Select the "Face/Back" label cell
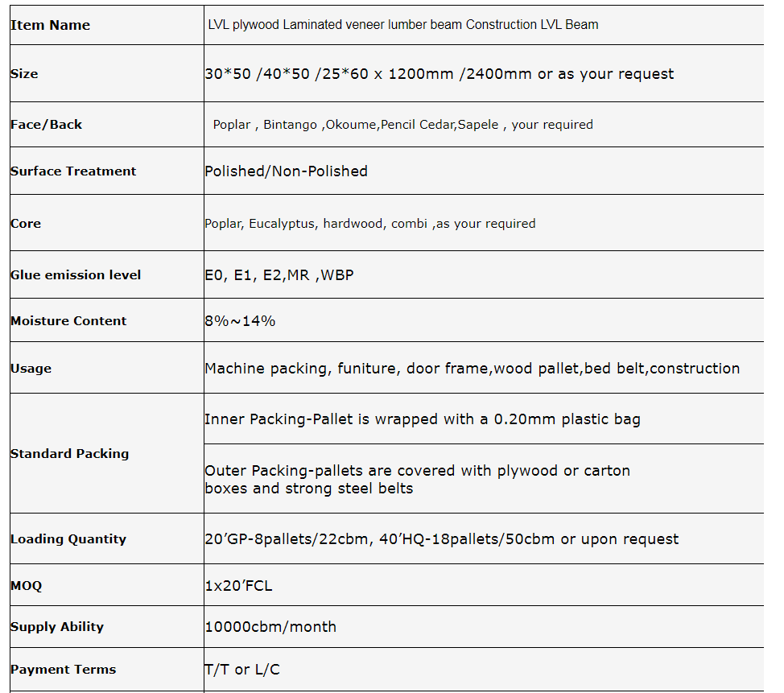 point(46,125)
